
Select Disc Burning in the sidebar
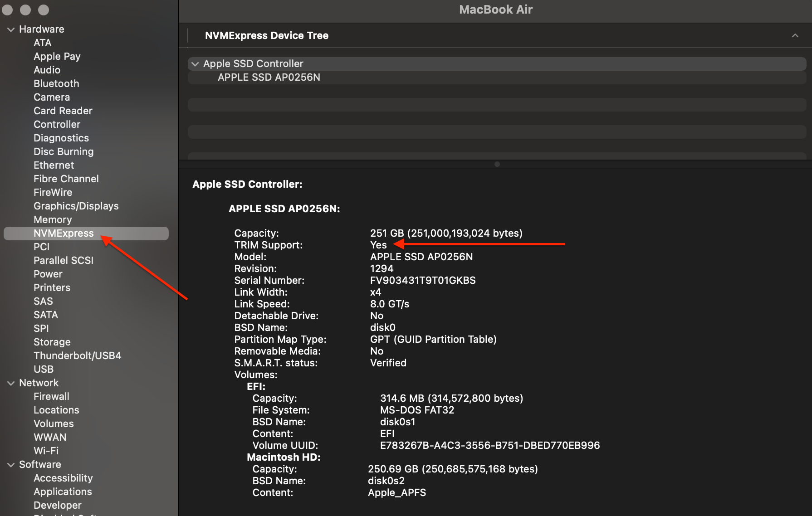tap(64, 151)
